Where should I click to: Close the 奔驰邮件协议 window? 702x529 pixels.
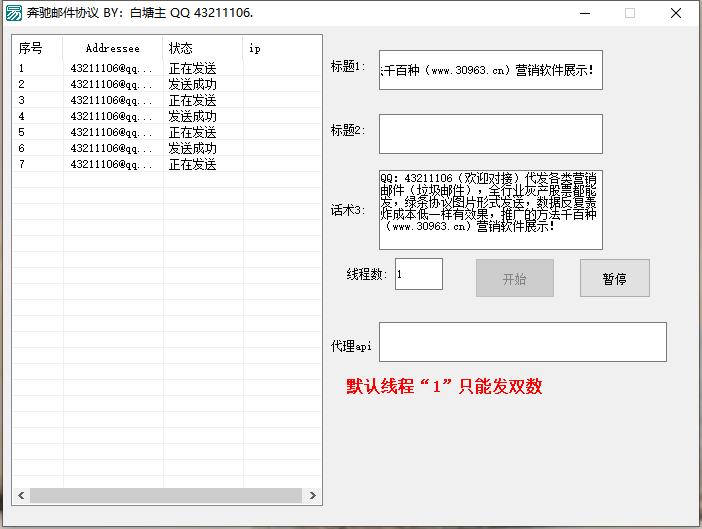tap(676, 13)
